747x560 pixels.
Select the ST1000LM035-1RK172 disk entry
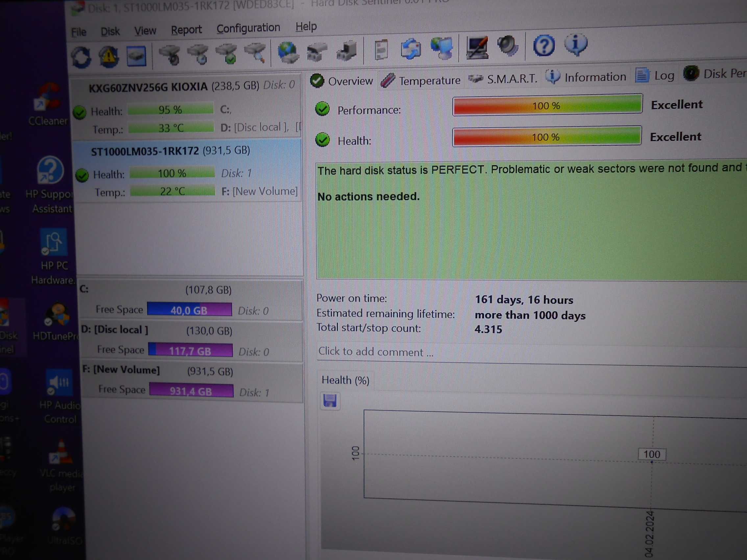188,171
